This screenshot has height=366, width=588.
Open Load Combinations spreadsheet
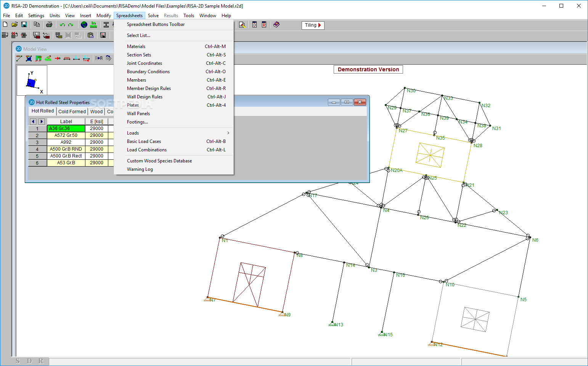174,150
